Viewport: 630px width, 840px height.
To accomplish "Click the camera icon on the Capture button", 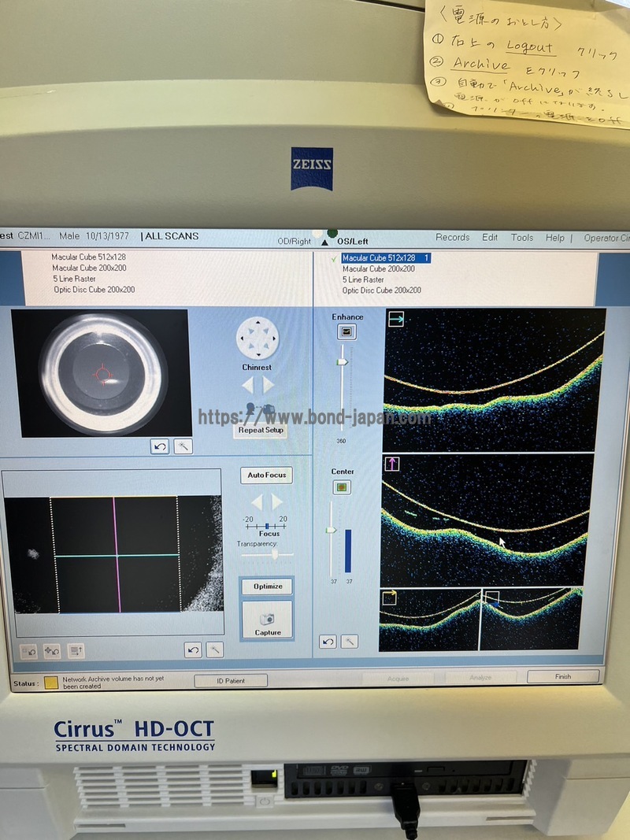I will click(267, 619).
